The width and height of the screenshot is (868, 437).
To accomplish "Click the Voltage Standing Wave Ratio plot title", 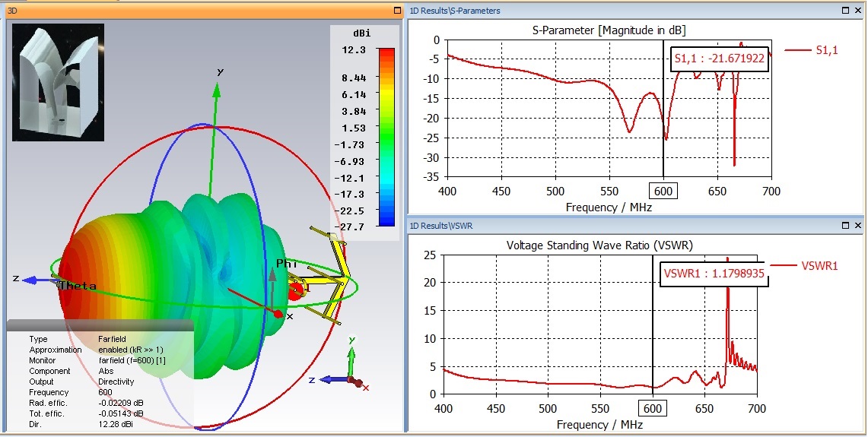I will coord(600,245).
